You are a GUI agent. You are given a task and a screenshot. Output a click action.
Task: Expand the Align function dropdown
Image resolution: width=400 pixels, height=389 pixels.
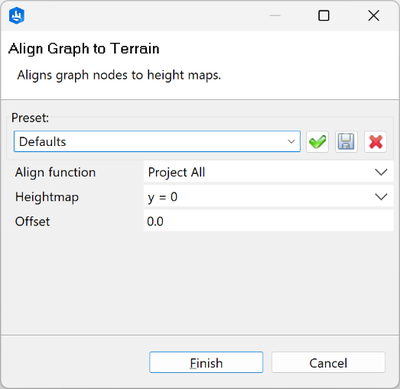[x=268, y=172]
